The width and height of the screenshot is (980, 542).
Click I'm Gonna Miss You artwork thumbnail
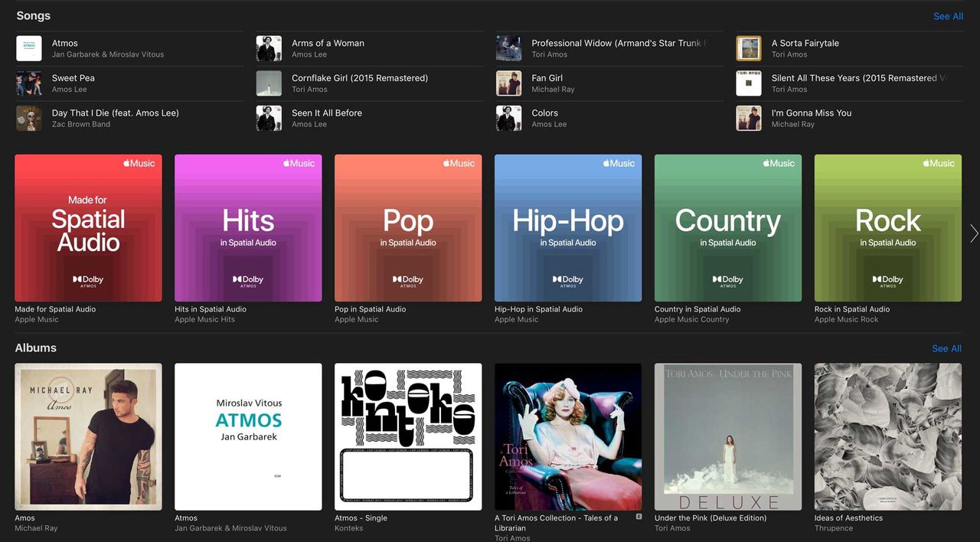tap(749, 118)
